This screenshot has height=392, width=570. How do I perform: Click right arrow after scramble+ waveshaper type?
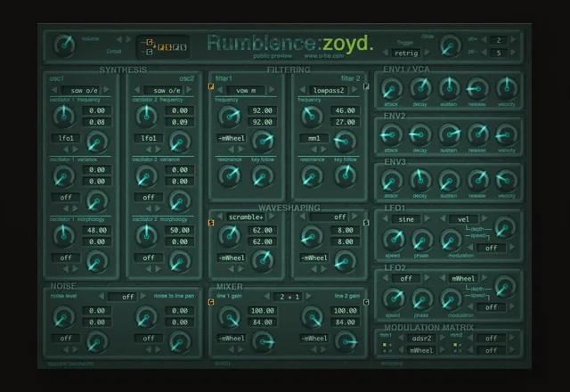click(272, 216)
